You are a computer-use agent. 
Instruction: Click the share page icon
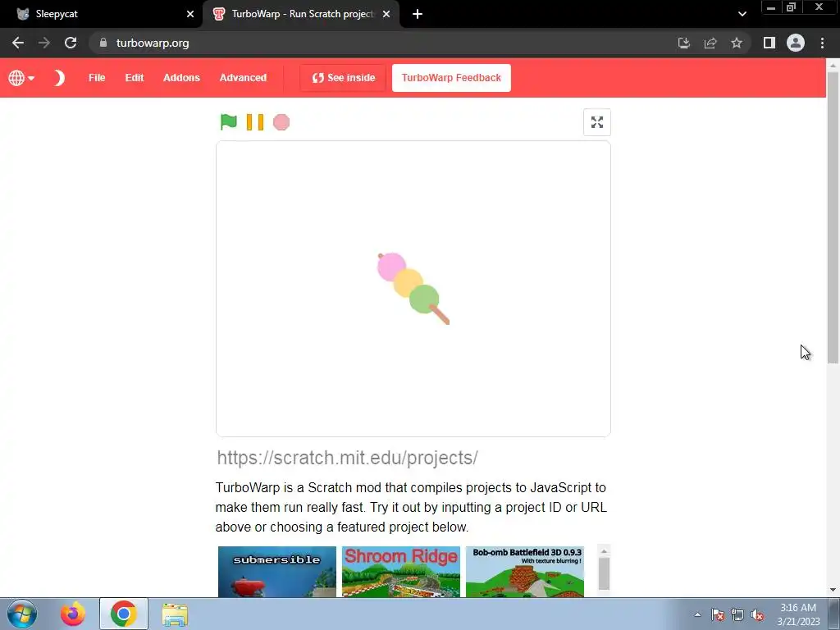[x=710, y=43]
